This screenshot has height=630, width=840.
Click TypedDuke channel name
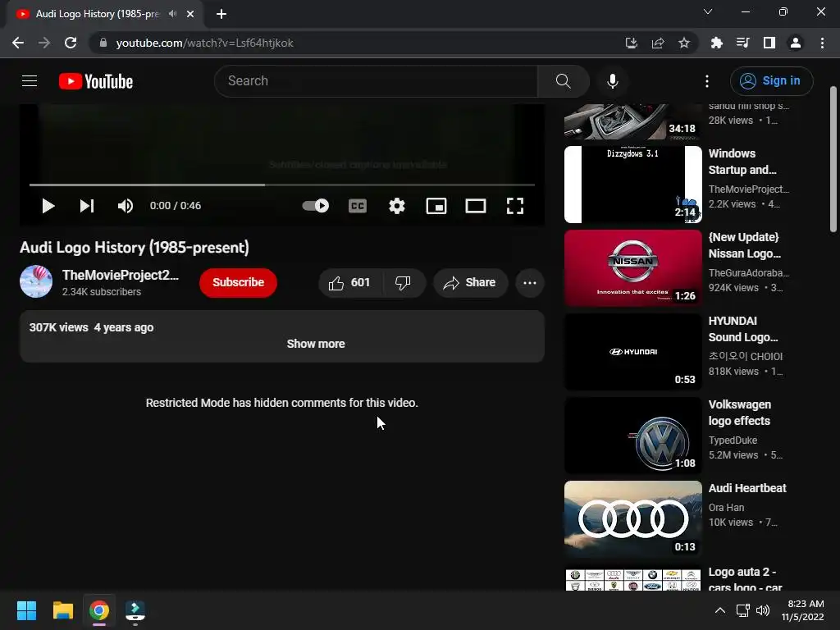click(733, 440)
